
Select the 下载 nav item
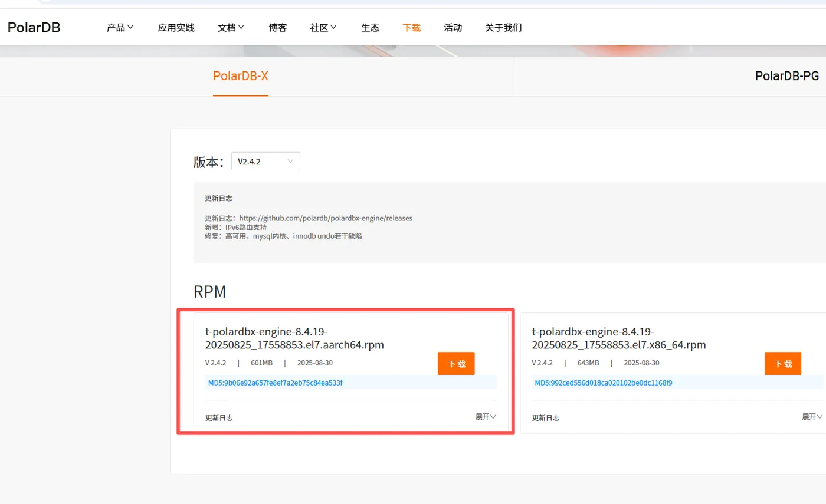click(412, 27)
